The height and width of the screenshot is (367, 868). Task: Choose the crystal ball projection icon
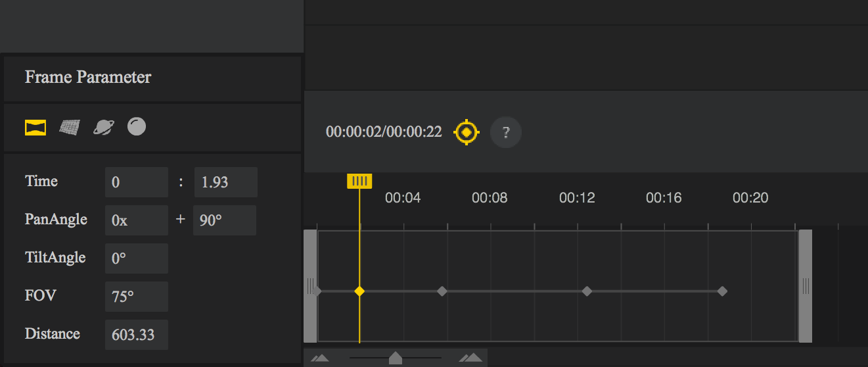pyautogui.click(x=137, y=126)
